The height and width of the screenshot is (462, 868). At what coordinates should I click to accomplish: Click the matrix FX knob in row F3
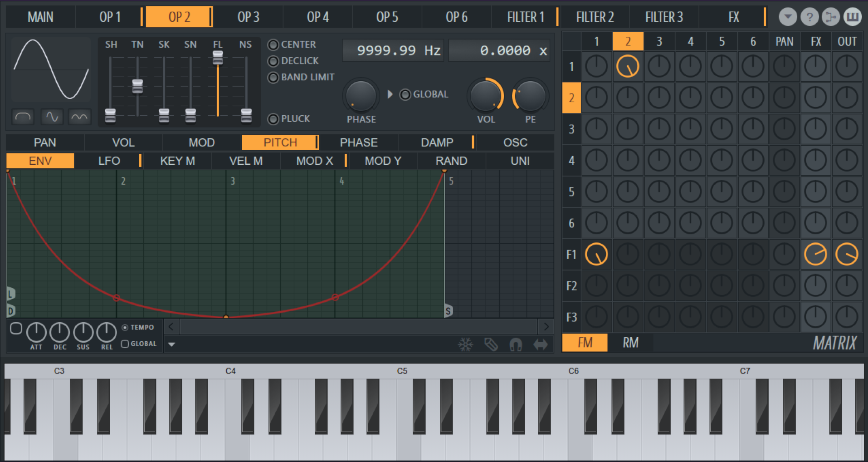click(815, 317)
